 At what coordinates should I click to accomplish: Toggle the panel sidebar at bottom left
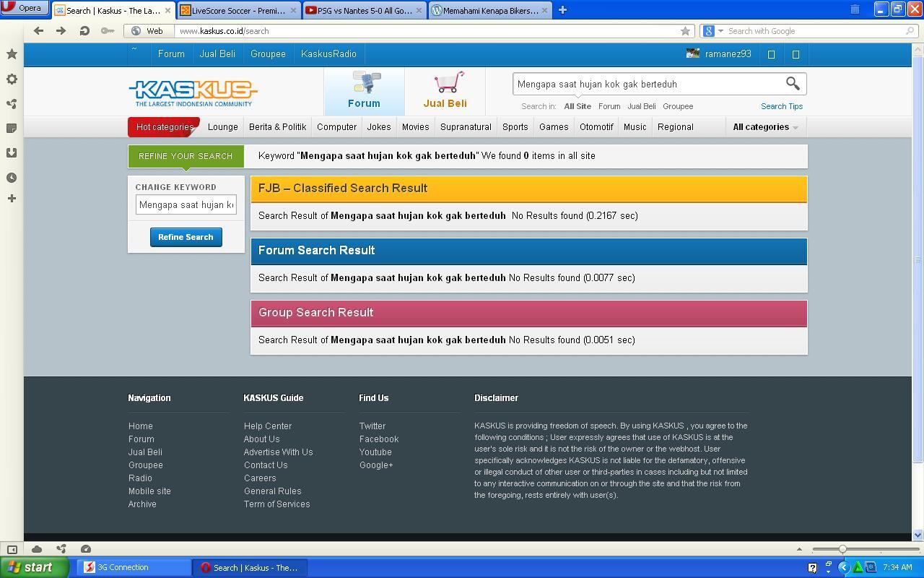pyautogui.click(x=12, y=549)
